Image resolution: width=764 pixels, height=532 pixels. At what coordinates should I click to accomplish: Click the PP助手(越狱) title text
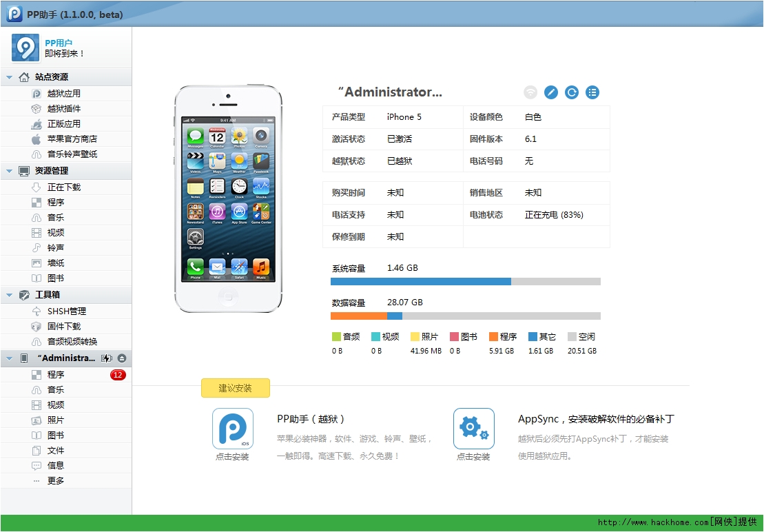click(x=311, y=419)
